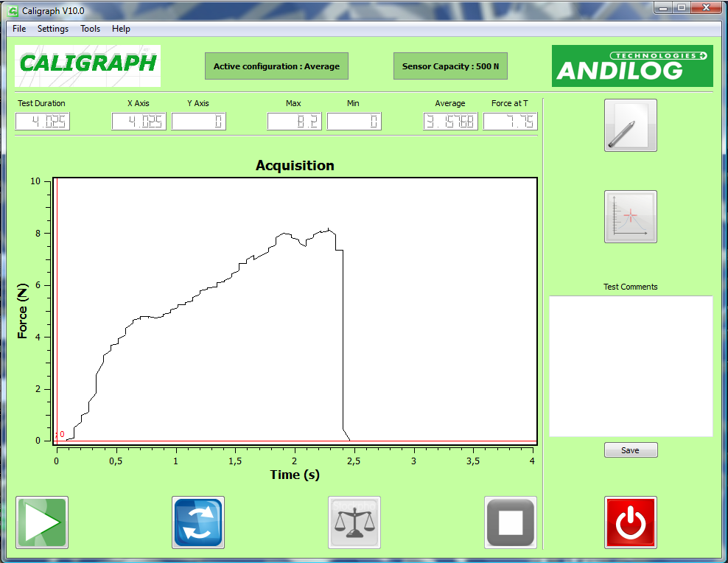Close the Caligraph window
This screenshot has height=563, width=728.
point(706,8)
